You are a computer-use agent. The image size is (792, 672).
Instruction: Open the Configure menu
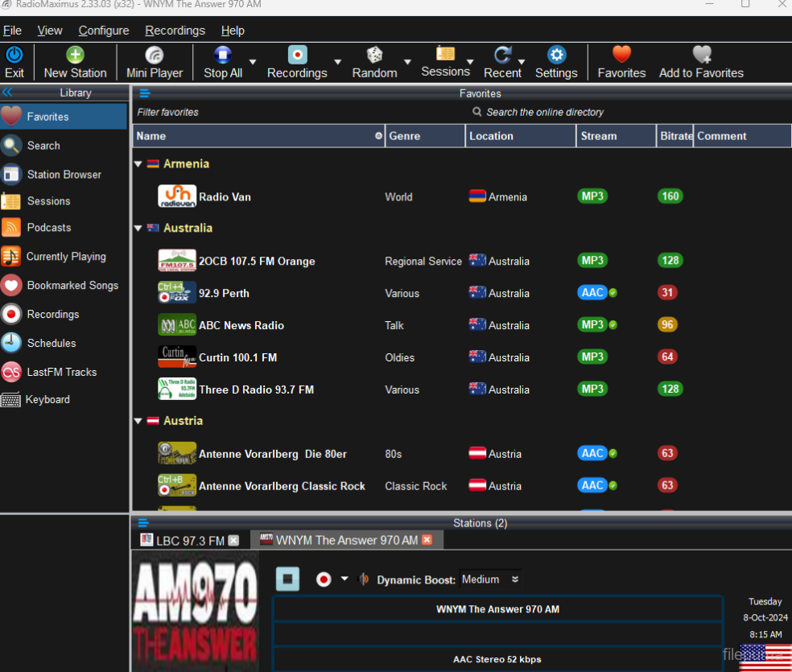click(103, 31)
